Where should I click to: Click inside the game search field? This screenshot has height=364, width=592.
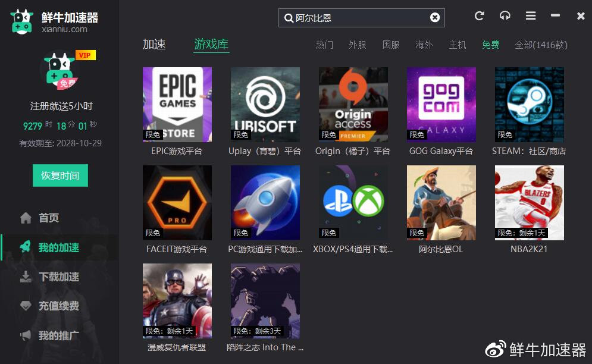pos(360,18)
